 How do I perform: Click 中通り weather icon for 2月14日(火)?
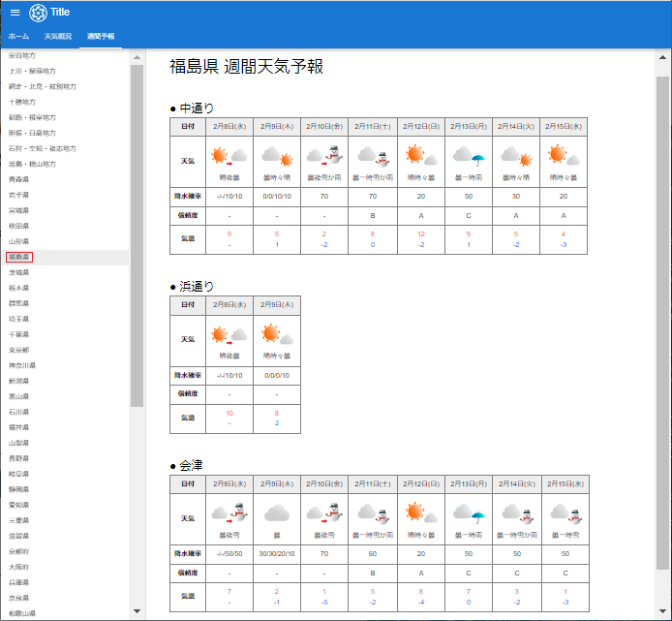click(x=516, y=156)
